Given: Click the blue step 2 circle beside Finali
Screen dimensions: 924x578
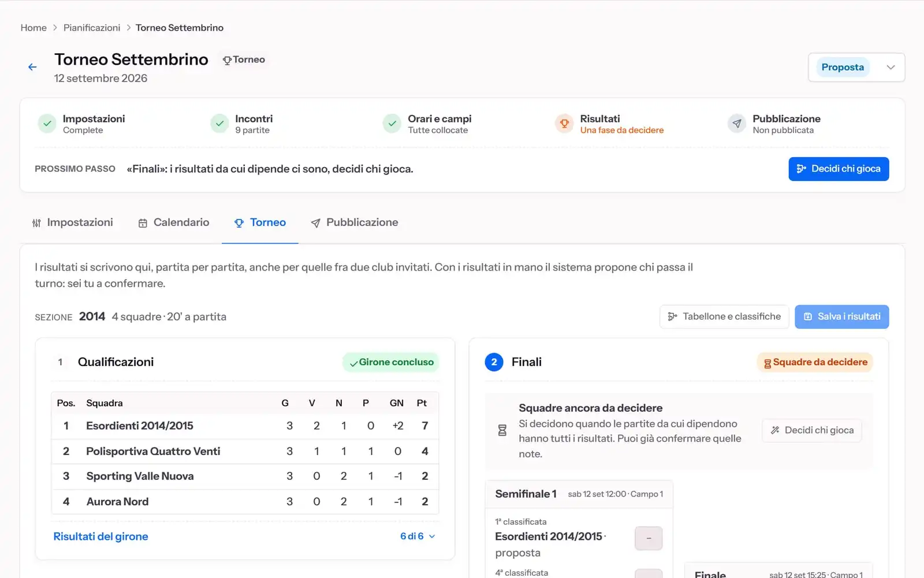Looking at the screenshot, I should click(x=494, y=362).
